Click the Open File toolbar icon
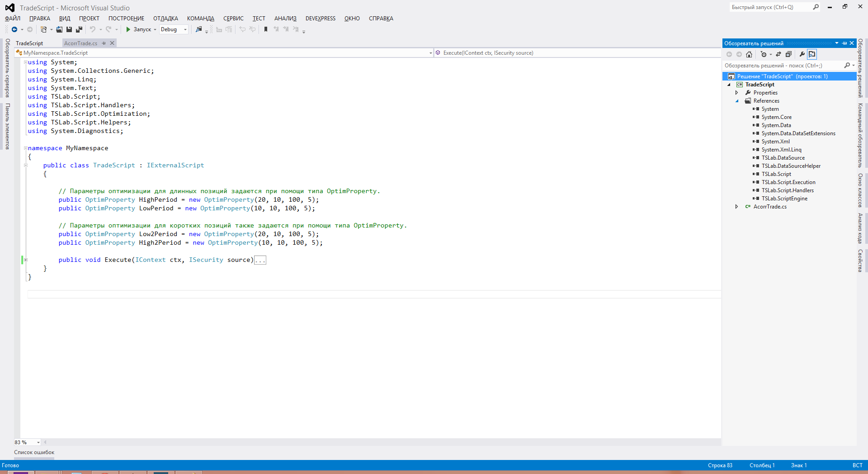The image size is (868, 474). click(x=59, y=29)
